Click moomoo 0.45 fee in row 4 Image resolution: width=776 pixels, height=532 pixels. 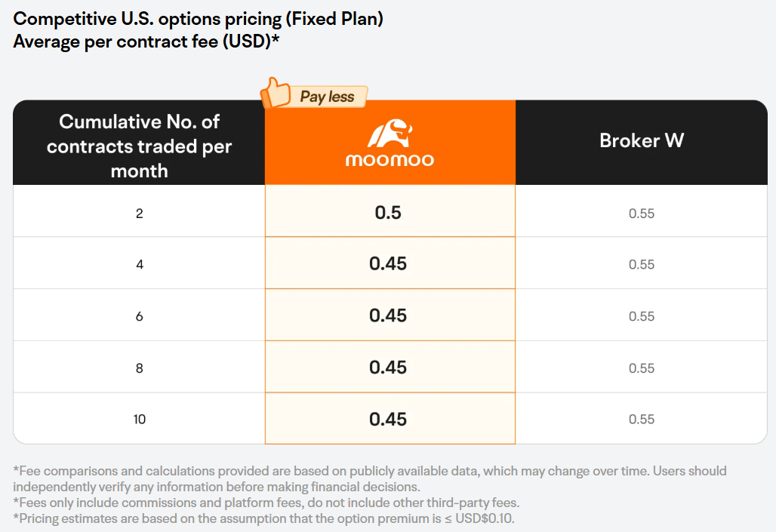(388, 263)
